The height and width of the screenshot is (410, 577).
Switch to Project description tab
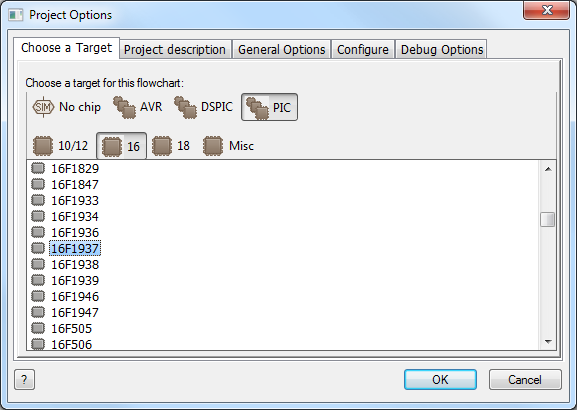[x=175, y=49]
